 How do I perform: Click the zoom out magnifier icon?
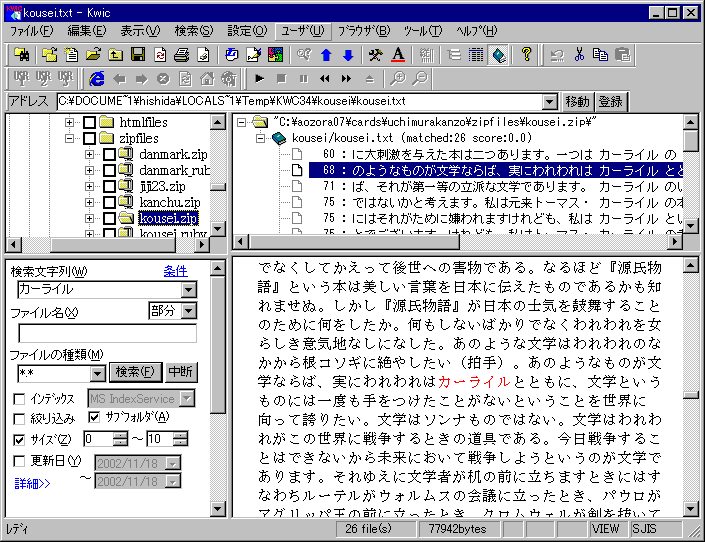coord(420,79)
